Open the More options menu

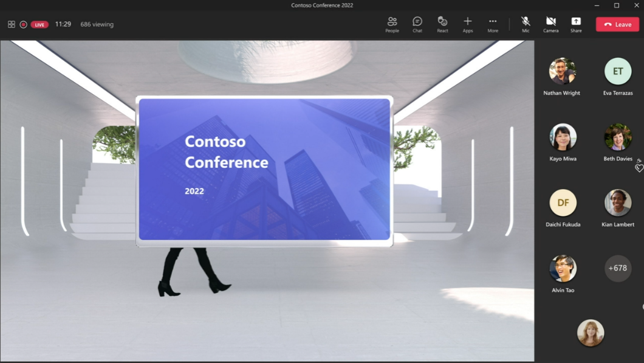pyautogui.click(x=493, y=25)
